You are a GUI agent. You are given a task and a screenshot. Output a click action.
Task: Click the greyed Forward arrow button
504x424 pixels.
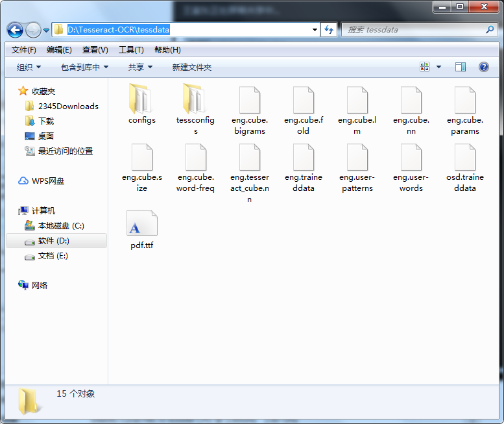pos(33,31)
